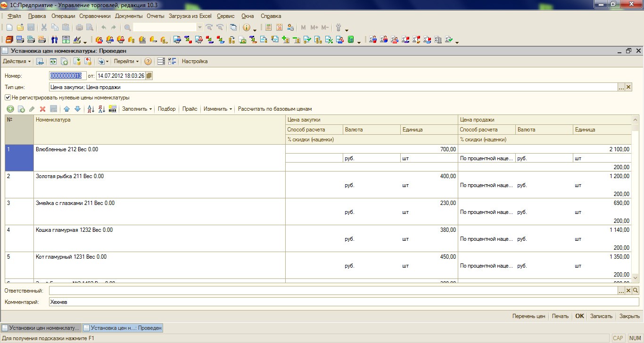
Task: Open the Документы menu
Action: tap(129, 16)
